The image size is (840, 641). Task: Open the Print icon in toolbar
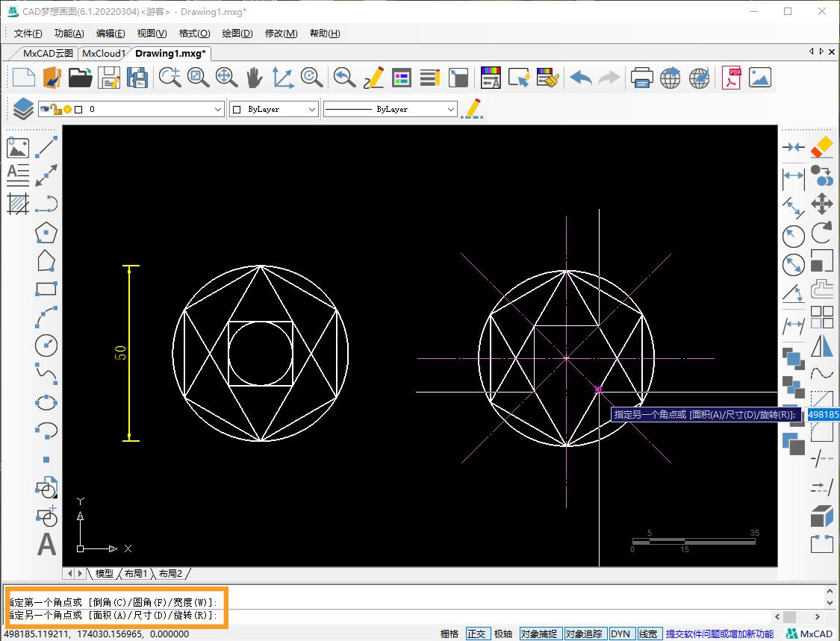pos(641,77)
